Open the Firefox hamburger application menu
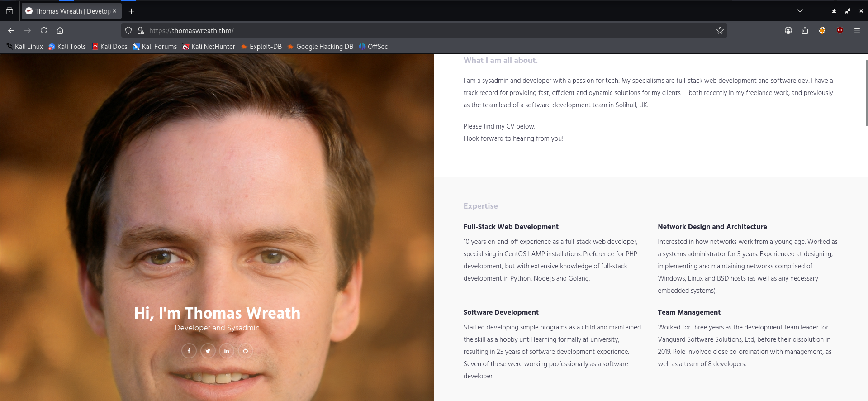Image resolution: width=868 pixels, height=401 pixels. pos(857,30)
